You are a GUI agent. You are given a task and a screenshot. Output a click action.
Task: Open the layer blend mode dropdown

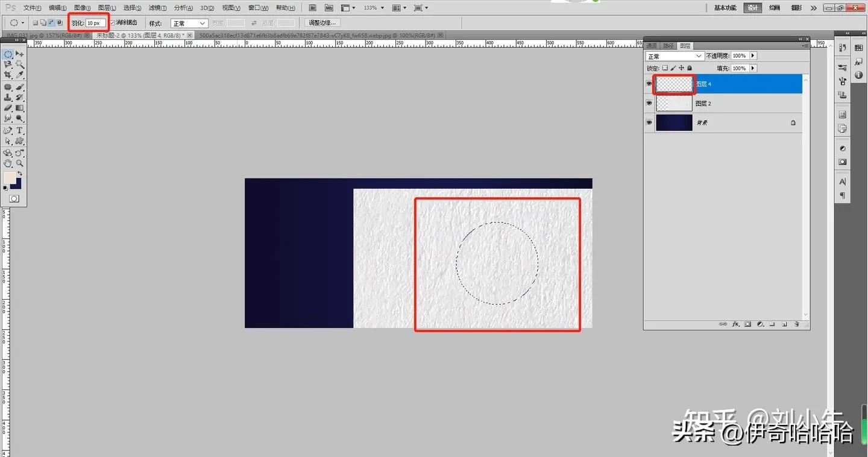click(x=675, y=55)
